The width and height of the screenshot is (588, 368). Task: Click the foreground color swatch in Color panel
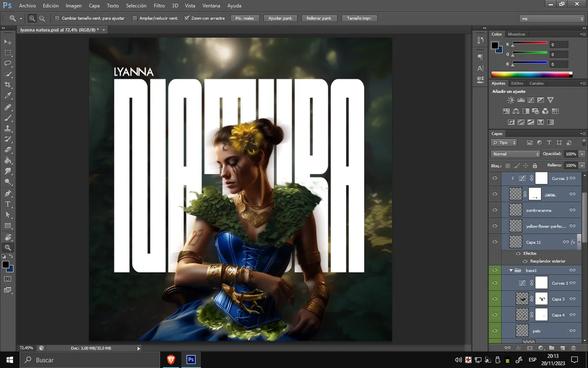tap(495, 46)
